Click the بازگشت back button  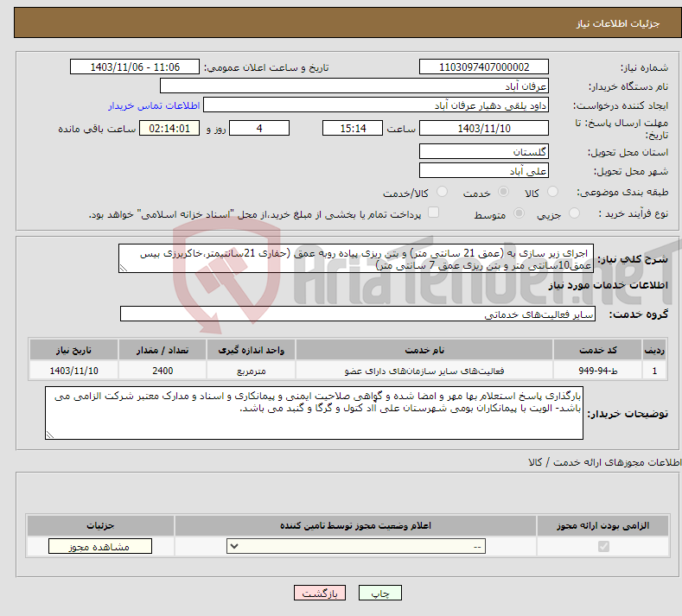pyautogui.click(x=320, y=593)
